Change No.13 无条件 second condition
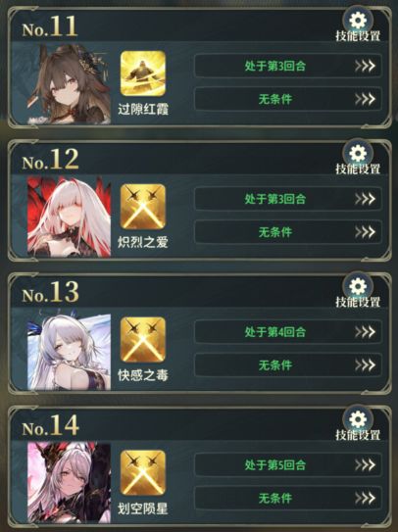 (x=288, y=364)
